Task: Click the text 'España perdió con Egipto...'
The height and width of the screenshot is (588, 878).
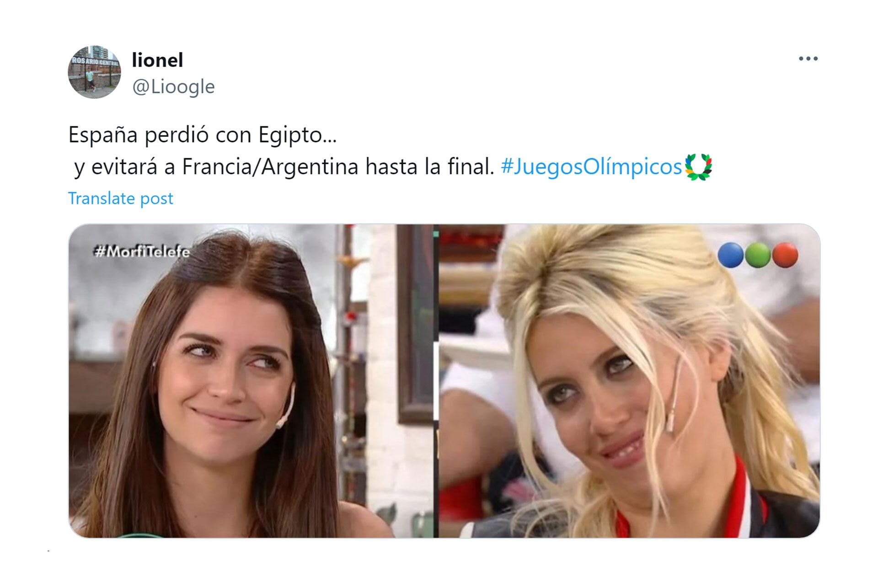Action: pos(203,135)
